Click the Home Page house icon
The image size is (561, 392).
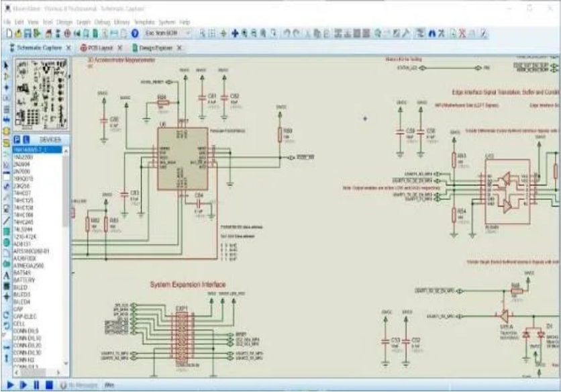point(48,34)
